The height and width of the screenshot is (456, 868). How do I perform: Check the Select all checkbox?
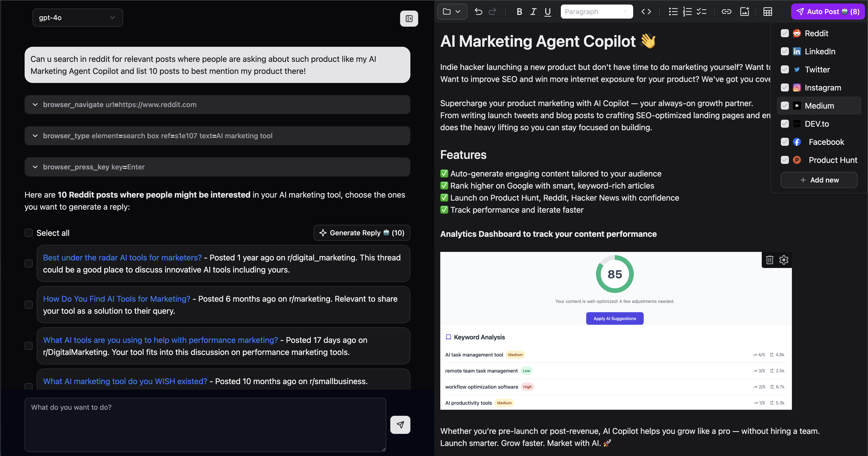coord(29,233)
